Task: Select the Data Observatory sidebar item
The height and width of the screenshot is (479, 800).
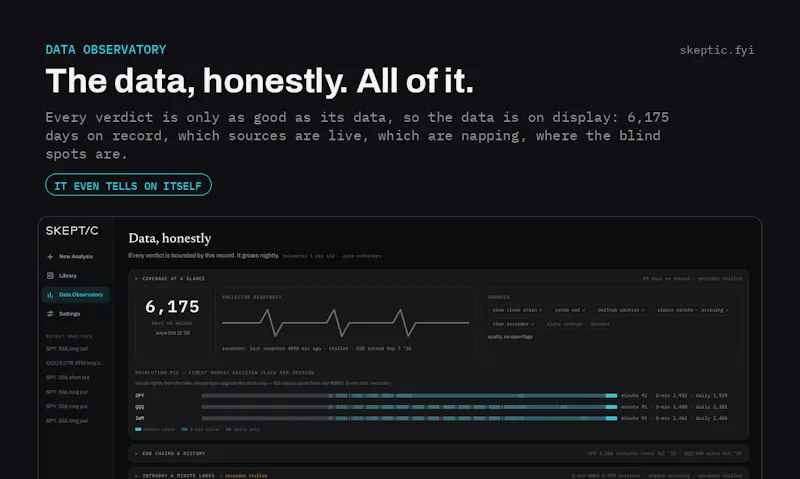Action: (x=76, y=295)
